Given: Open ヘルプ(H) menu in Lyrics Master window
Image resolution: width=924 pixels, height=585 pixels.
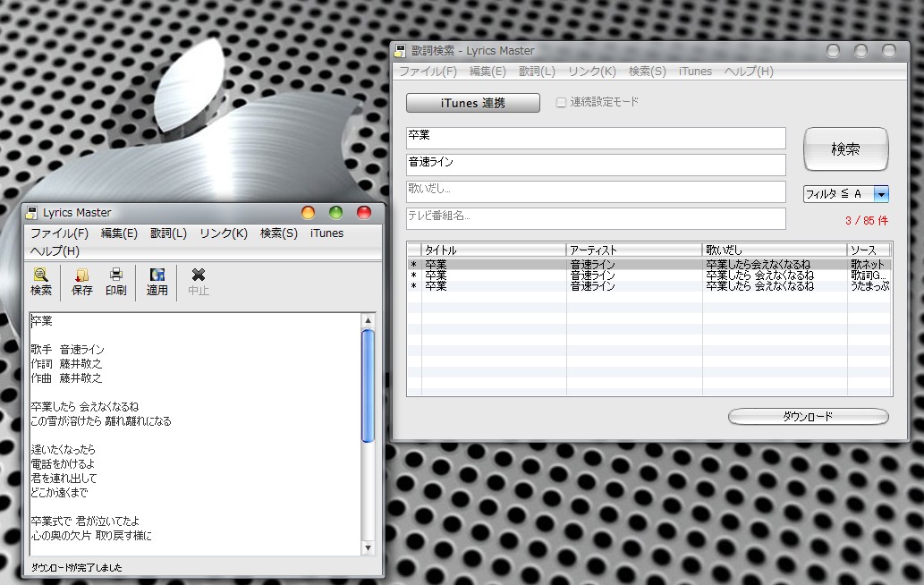Looking at the screenshot, I should point(55,251).
